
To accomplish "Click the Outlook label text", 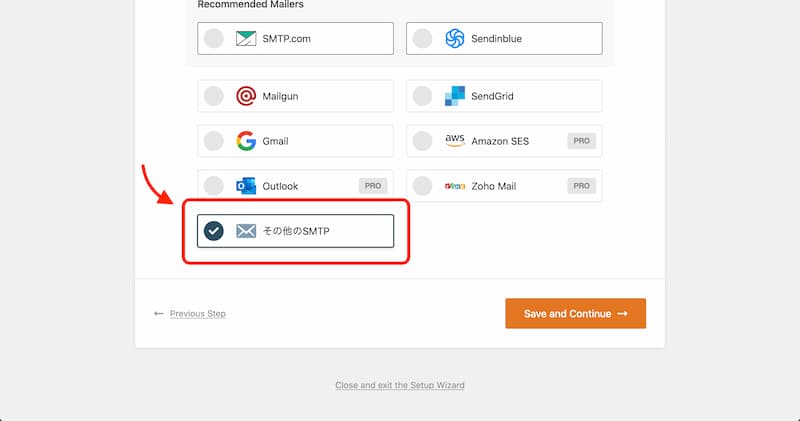I will tap(280, 186).
